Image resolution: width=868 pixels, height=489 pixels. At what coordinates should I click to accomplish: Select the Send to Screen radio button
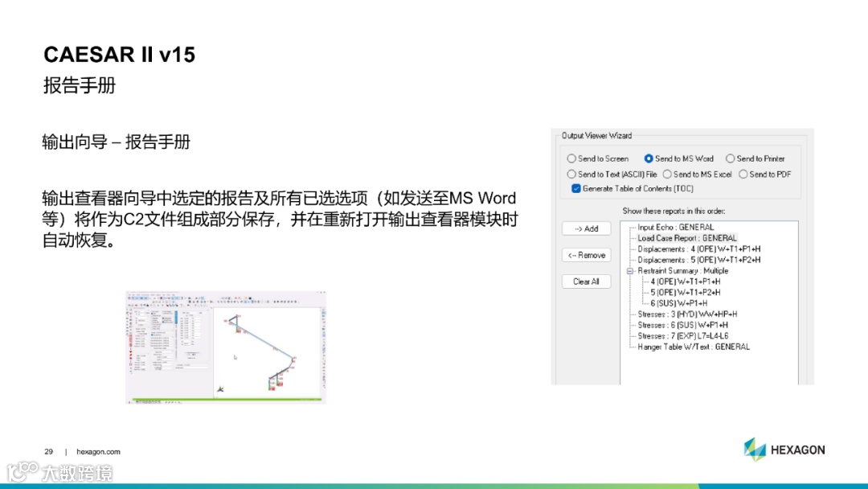point(571,159)
